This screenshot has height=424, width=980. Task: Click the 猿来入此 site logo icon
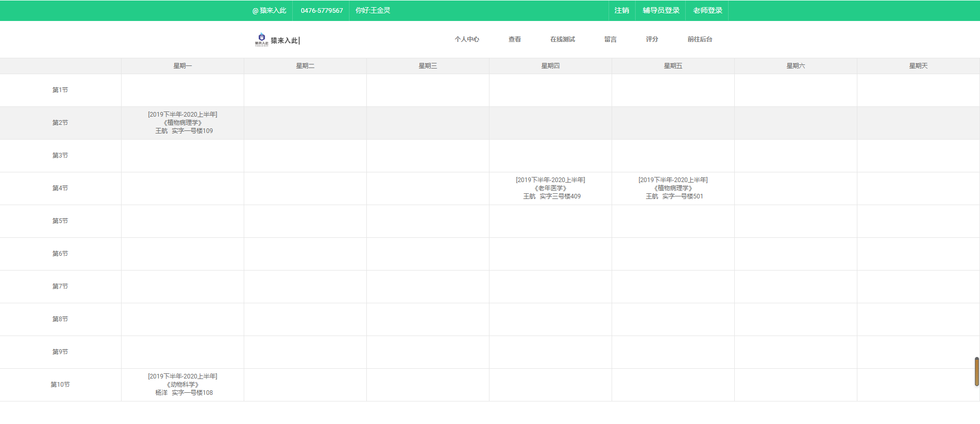pyautogui.click(x=262, y=39)
